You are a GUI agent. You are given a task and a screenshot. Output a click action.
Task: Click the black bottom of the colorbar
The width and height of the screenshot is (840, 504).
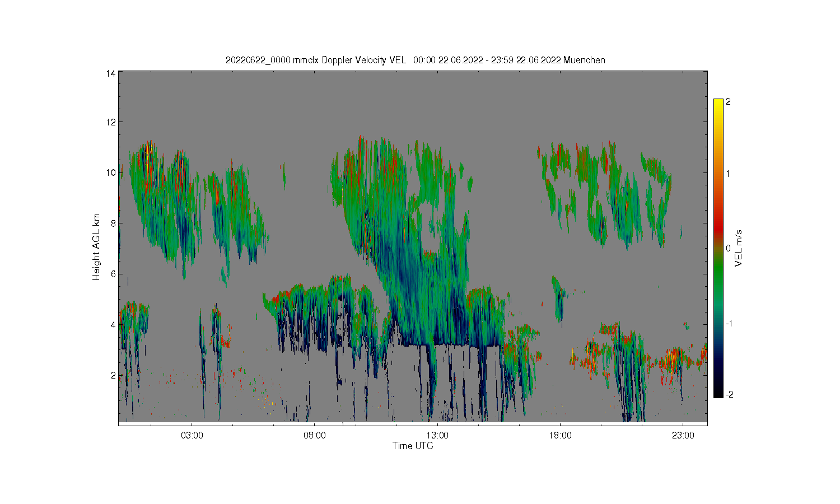[718, 392]
